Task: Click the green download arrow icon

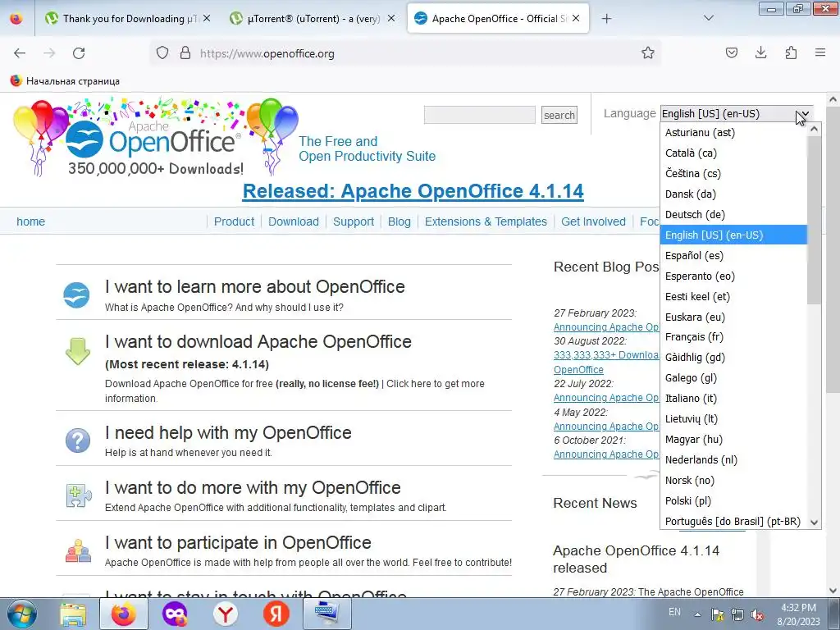Action: point(78,351)
